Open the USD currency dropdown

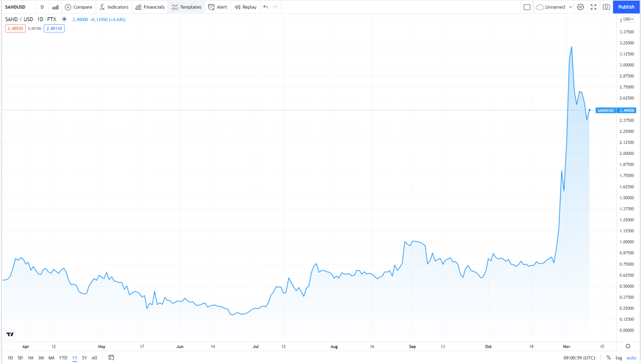628,19
